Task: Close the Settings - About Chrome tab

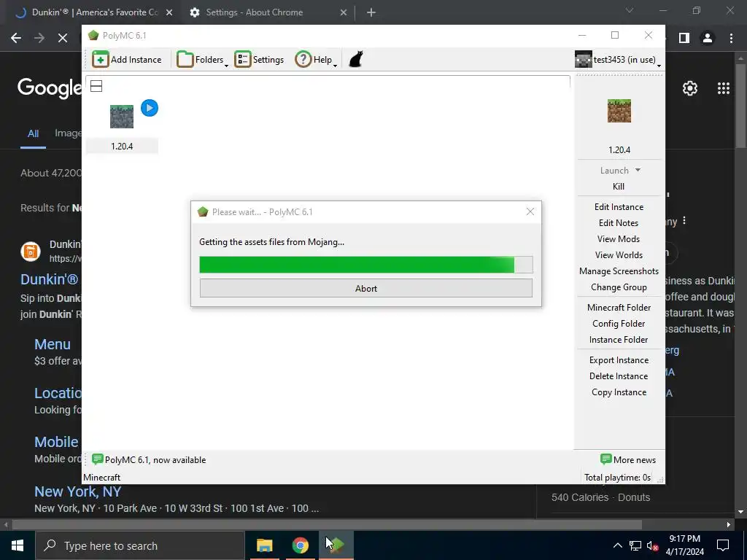Action: pos(344,12)
